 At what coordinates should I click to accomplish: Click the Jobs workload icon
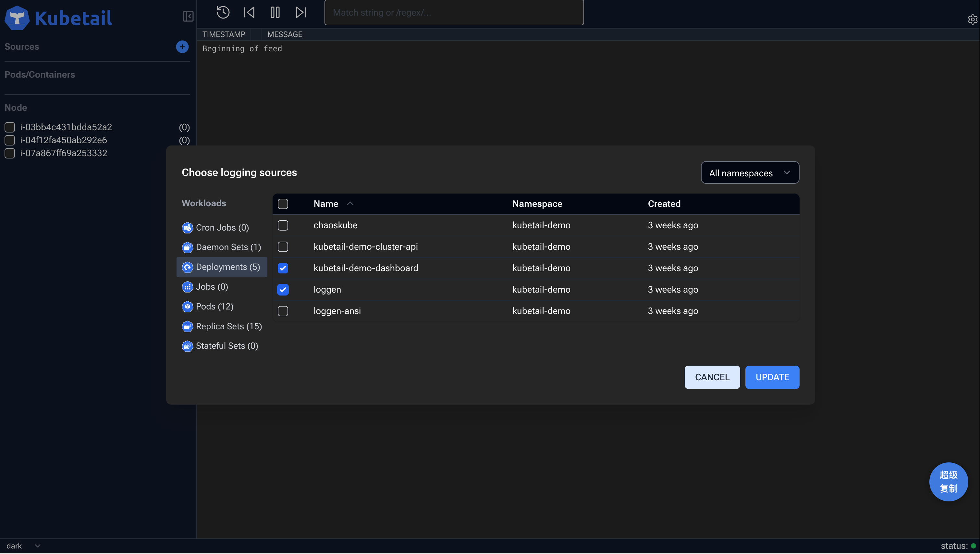187,287
